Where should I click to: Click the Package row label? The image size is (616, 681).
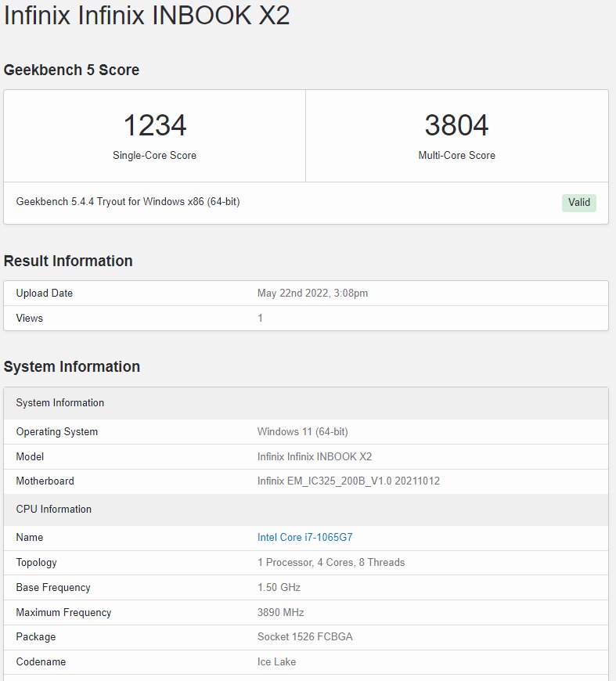(x=36, y=636)
